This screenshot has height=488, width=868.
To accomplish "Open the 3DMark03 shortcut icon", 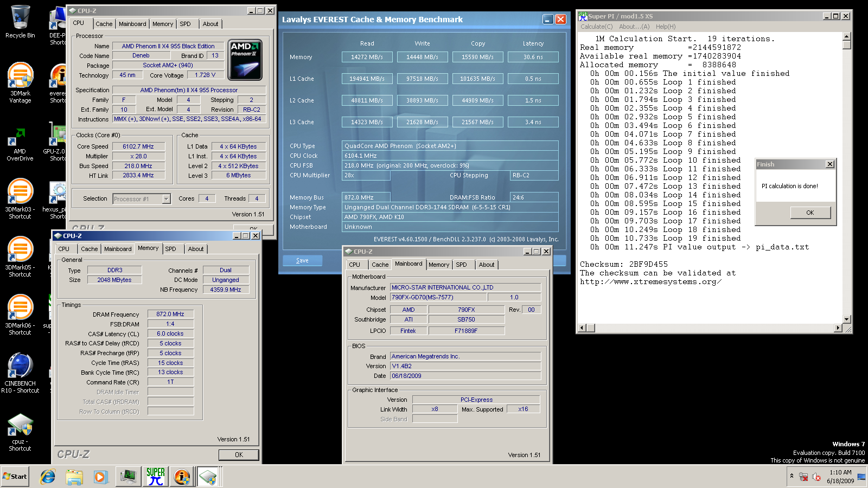I will [x=20, y=198].
